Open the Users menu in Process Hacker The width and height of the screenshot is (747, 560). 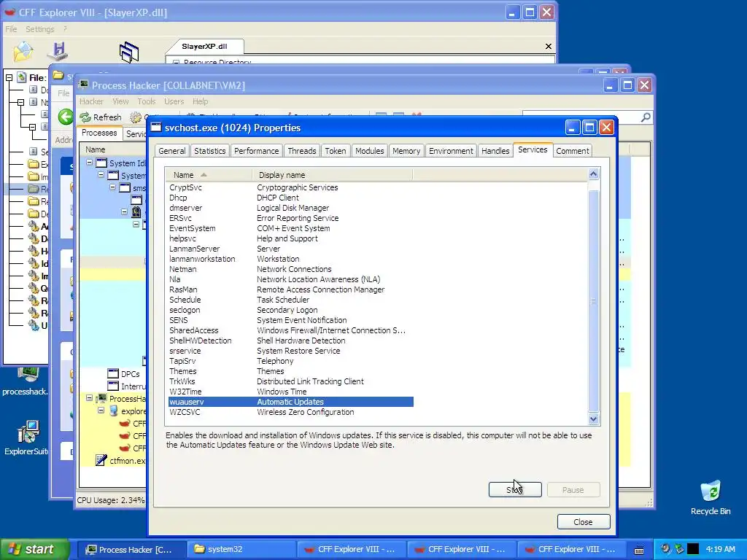174,101
